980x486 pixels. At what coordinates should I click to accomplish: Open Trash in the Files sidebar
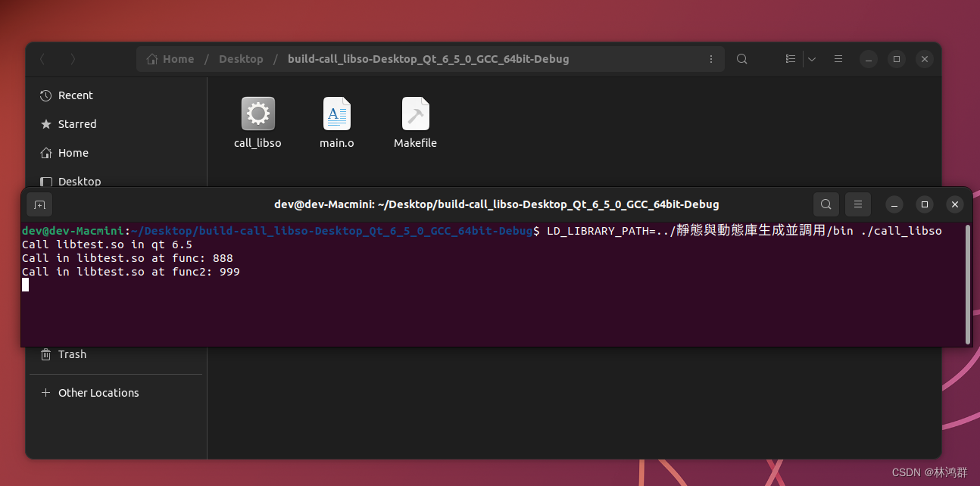[x=117, y=354]
